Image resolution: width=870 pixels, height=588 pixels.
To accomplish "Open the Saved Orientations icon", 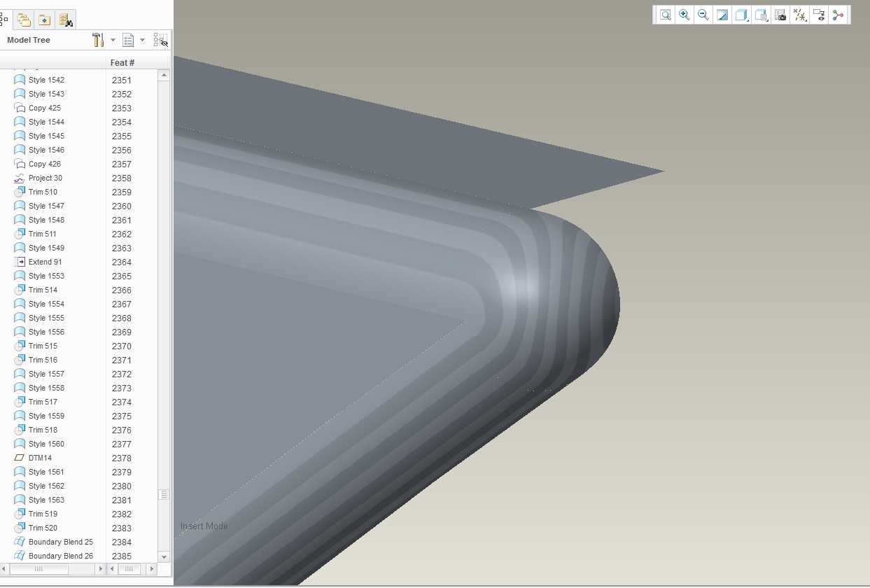I will [762, 15].
